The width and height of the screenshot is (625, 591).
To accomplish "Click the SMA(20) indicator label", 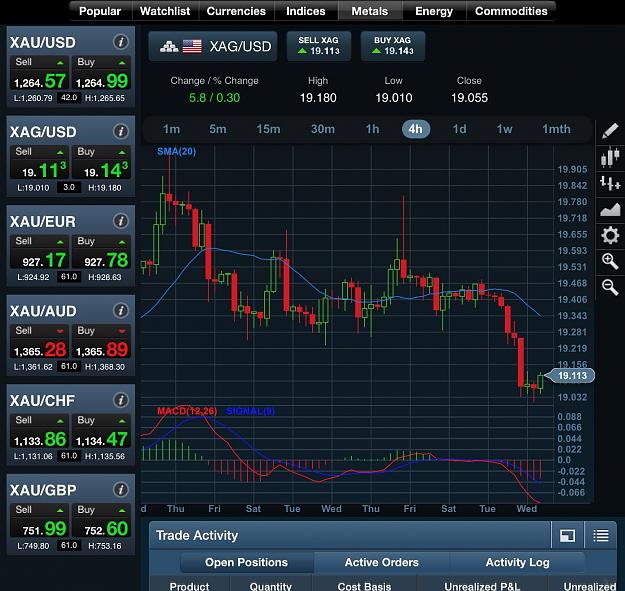I will click(x=176, y=151).
